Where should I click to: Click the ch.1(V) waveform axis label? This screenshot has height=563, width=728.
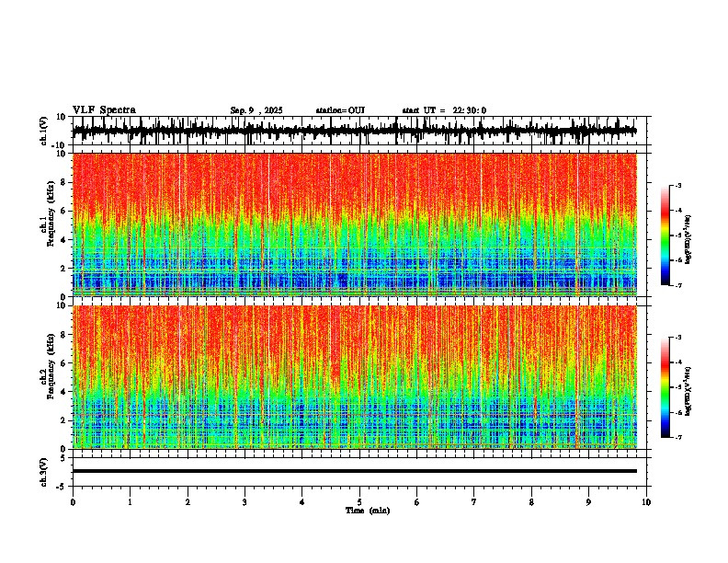pyautogui.click(x=44, y=131)
